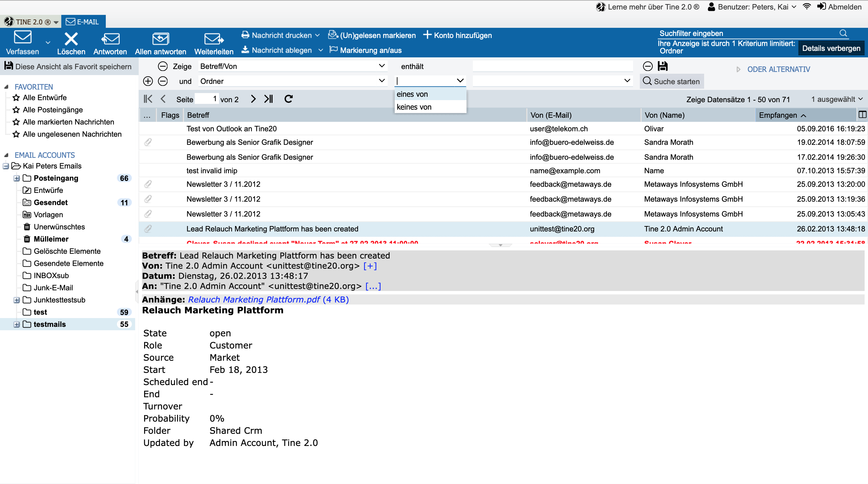Choose 'keines von' from the operator list

pos(431,107)
